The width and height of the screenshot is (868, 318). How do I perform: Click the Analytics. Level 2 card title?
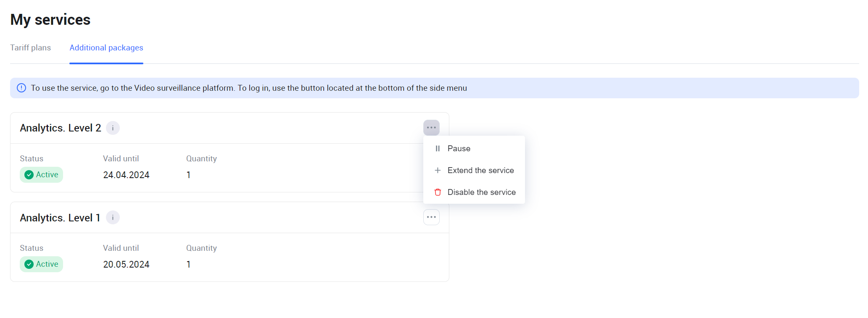pos(61,128)
